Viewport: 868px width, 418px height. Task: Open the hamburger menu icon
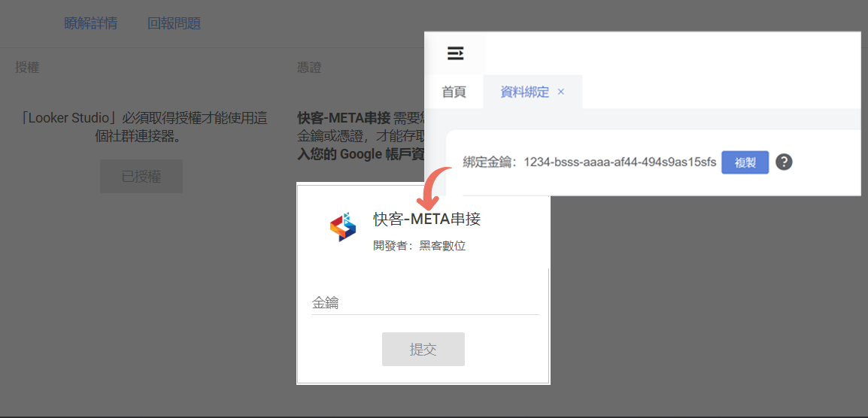(x=455, y=53)
